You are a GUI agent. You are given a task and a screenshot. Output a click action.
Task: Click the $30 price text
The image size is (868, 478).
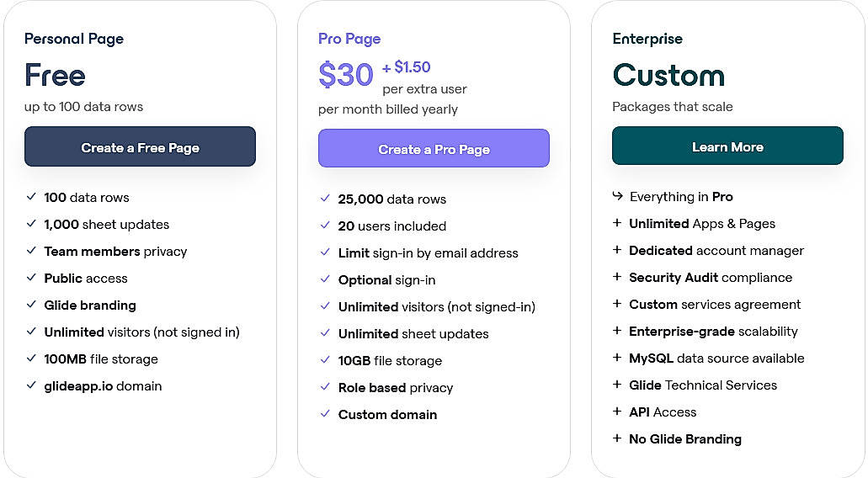point(346,76)
